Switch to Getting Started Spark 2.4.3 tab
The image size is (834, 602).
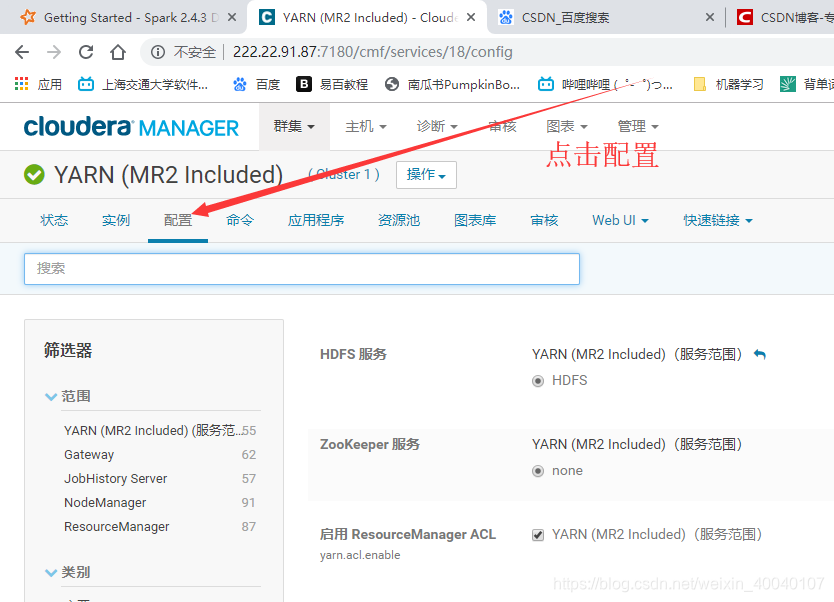click(122, 18)
